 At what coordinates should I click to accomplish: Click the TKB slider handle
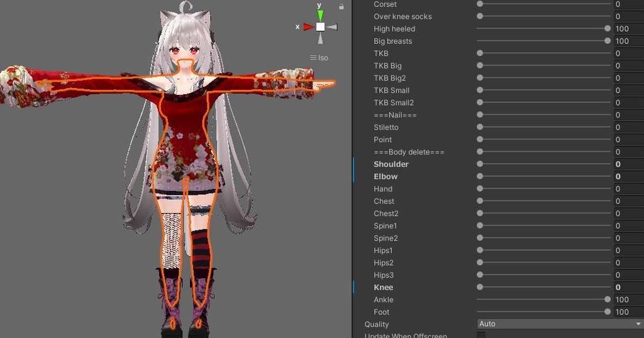click(480, 53)
